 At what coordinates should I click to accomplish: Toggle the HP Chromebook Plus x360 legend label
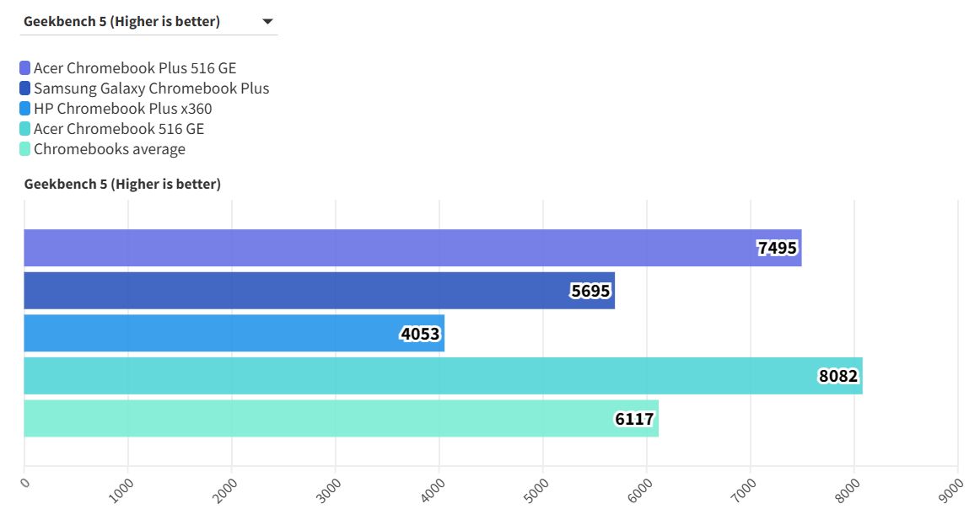click(122, 109)
